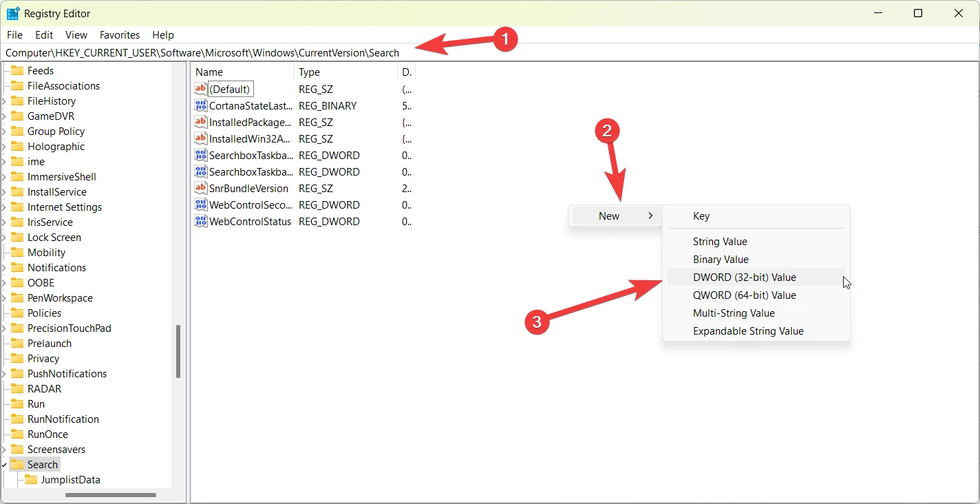Click REG_SZ type in SnrBundleVersion row
The width and height of the screenshot is (980, 504).
coord(316,188)
